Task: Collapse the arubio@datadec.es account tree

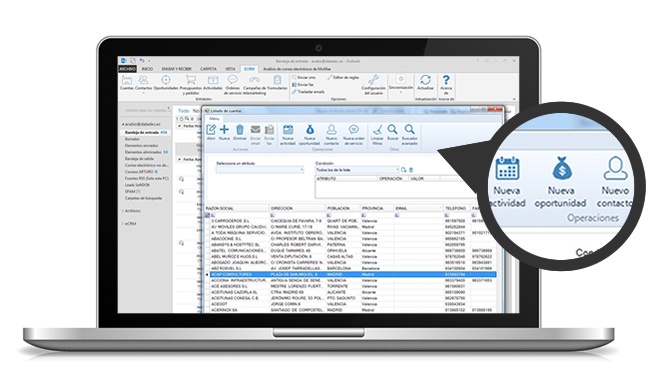Action: coord(123,124)
